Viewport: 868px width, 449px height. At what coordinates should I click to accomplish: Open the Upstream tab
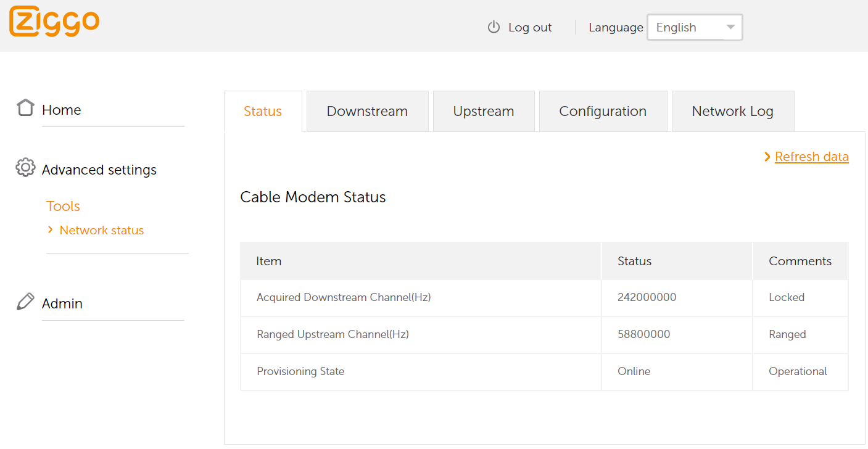(x=484, y=111)
